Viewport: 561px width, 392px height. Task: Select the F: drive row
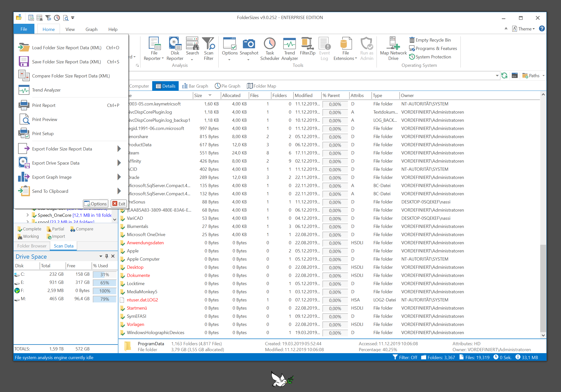(x=66, y=291)
